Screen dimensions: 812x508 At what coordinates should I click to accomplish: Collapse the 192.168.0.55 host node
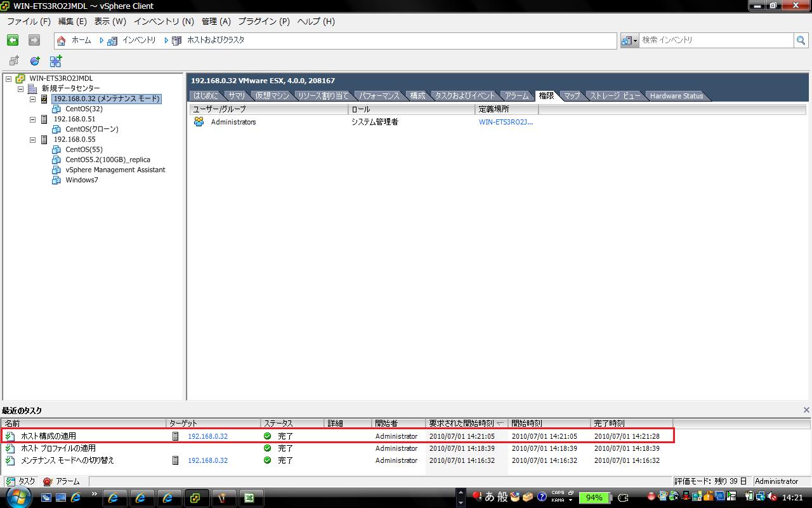click(32, 140)
